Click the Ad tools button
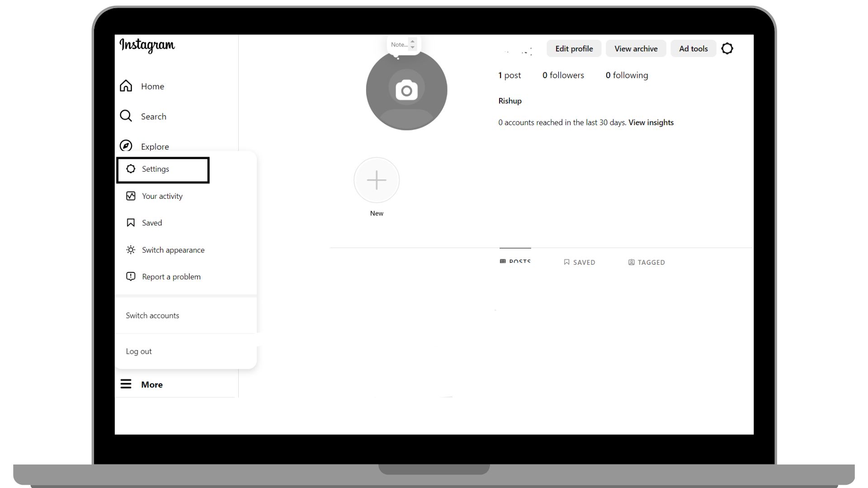 693,48
